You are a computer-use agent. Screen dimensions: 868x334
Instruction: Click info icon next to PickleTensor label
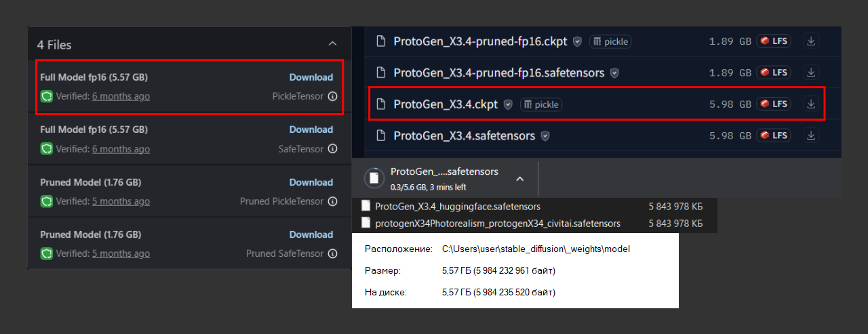click(x=332, y=96)
